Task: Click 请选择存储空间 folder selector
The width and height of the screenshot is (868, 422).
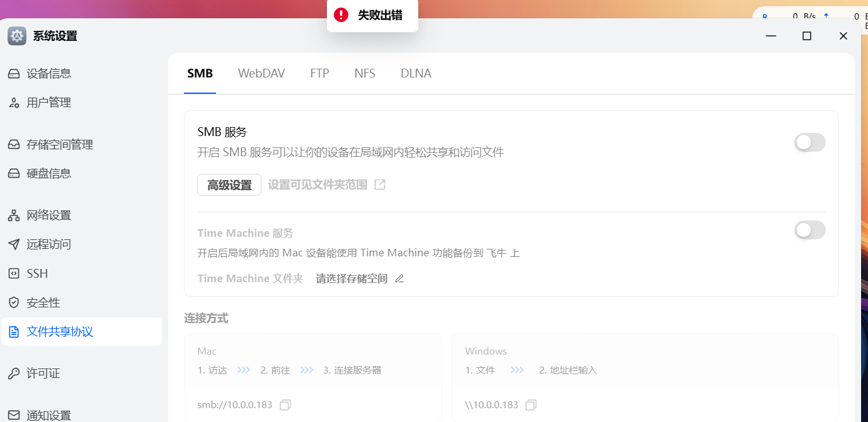Action: 352,278
